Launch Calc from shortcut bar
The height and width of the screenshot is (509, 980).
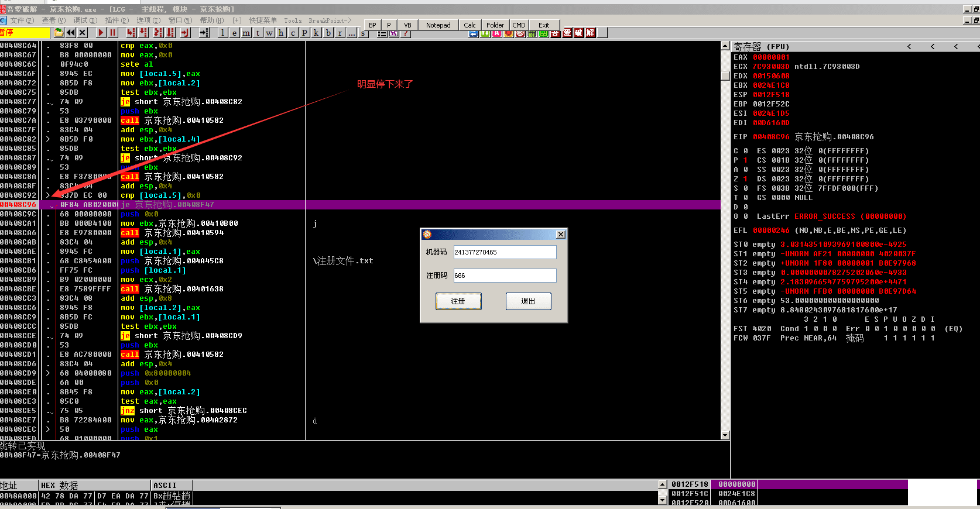[470, 25]
